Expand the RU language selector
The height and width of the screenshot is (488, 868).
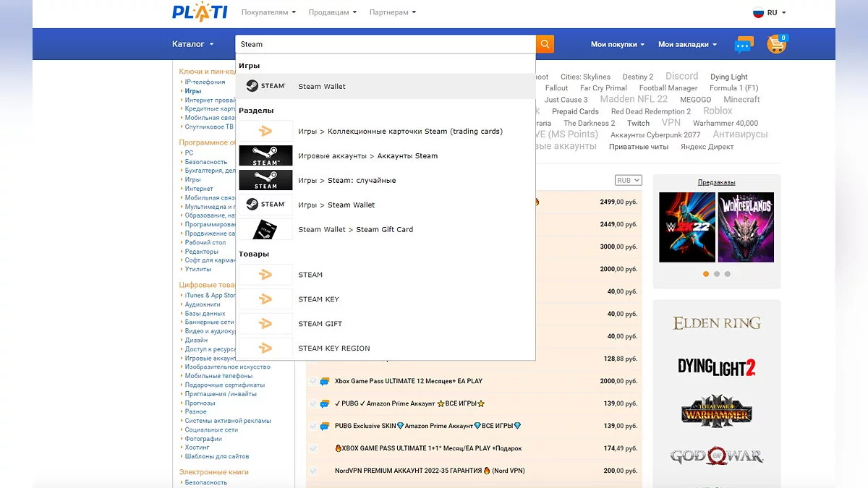(x=770, y=12)
